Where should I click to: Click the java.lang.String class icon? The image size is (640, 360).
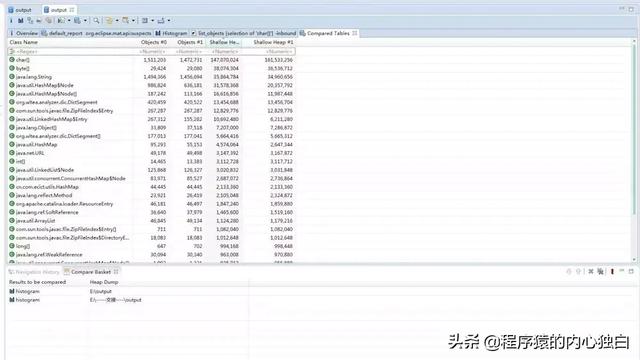pyautogui.click(x=12, y=77)
